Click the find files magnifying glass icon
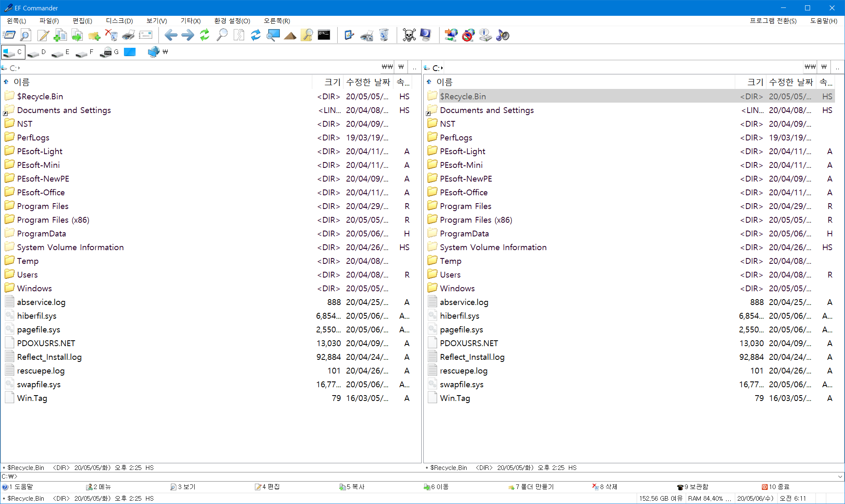Screen dimensions: 845x504 tap(222, 35)
